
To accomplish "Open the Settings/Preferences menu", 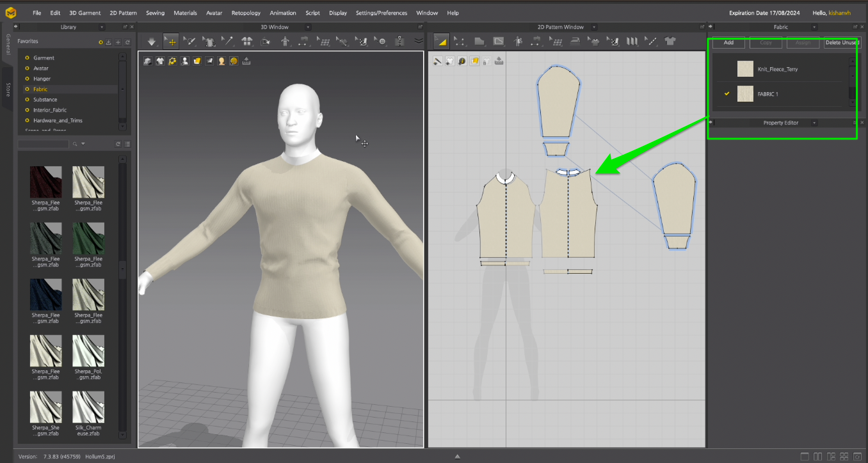I will (x=382, y=13).
